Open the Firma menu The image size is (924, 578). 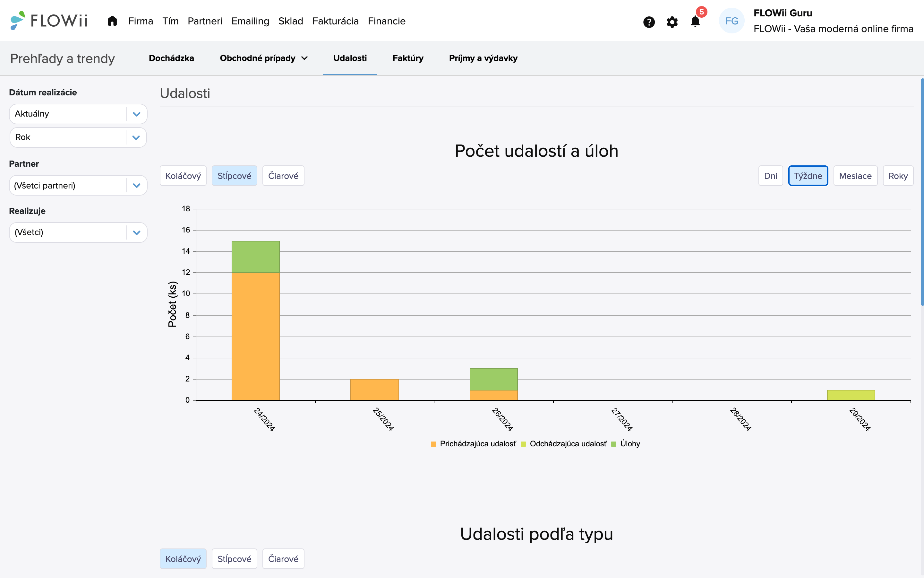(x=141, y=21)
